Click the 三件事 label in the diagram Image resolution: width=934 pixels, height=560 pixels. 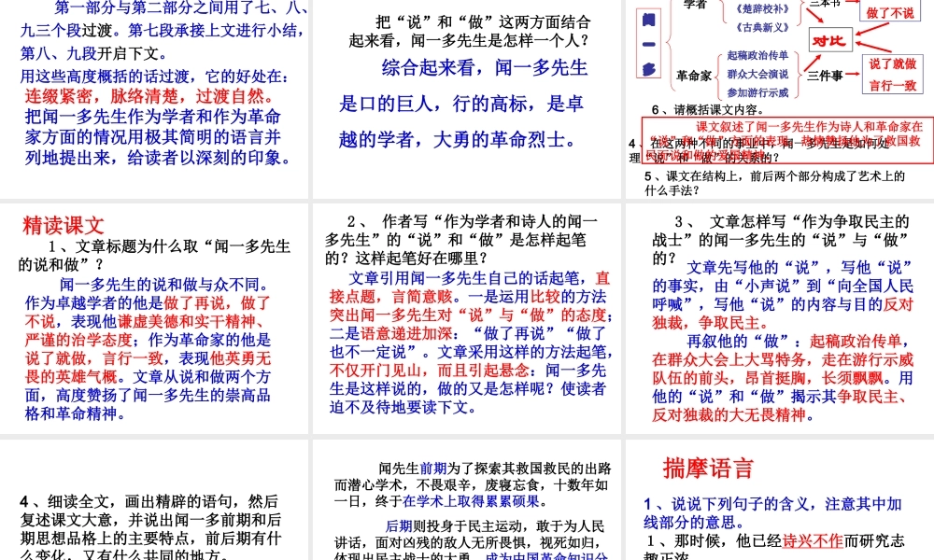point(825,77)
